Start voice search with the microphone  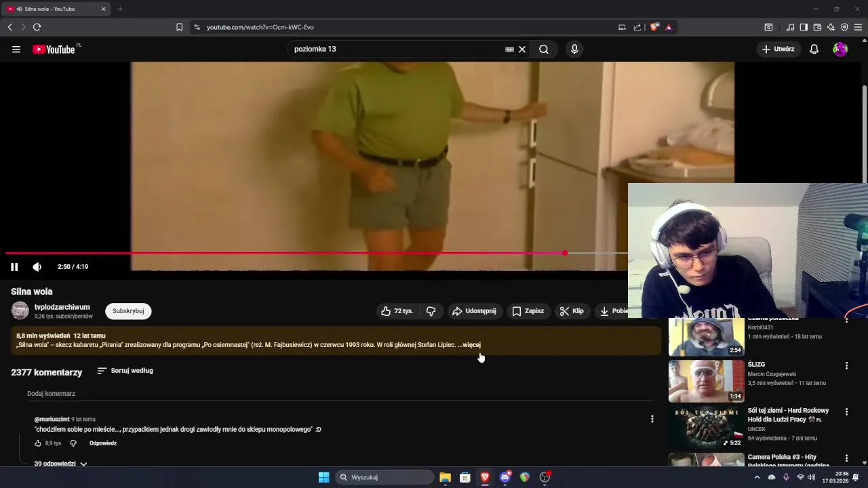coord(574,49)
